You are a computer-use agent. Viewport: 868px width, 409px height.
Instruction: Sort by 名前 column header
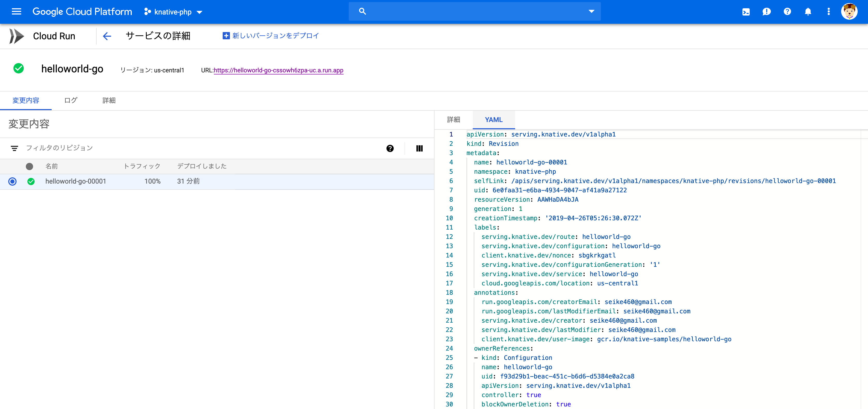52,166
